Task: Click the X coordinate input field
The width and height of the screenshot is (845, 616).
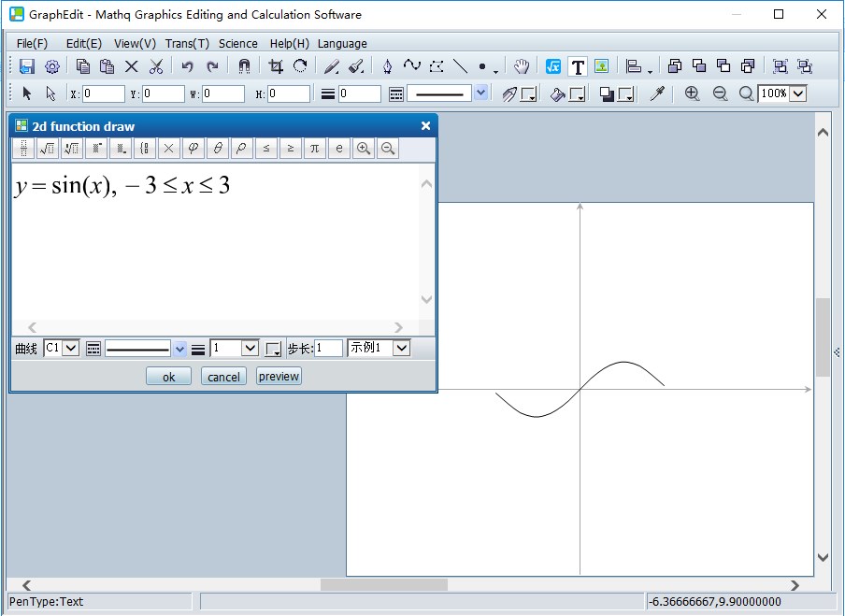Action: coord(104,93)
